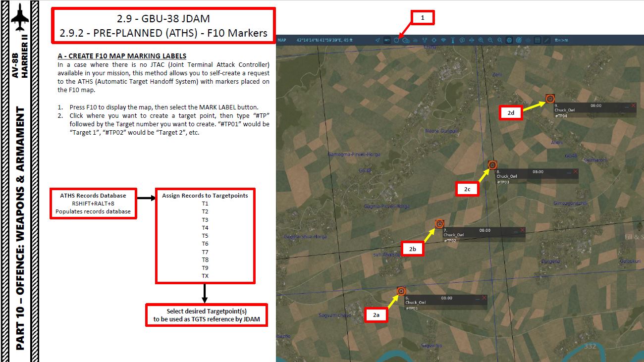
Task: Click the Dzigena town label on map
Action: coord(550,261)
